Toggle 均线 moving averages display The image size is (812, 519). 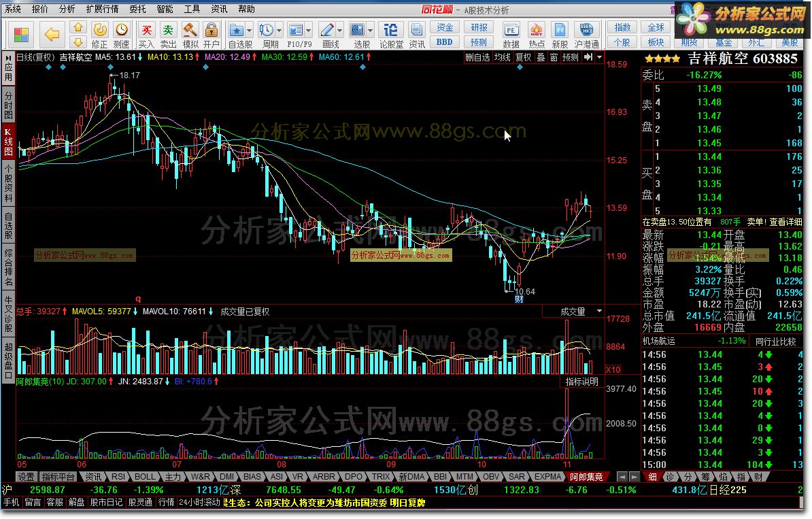point(502,57)
